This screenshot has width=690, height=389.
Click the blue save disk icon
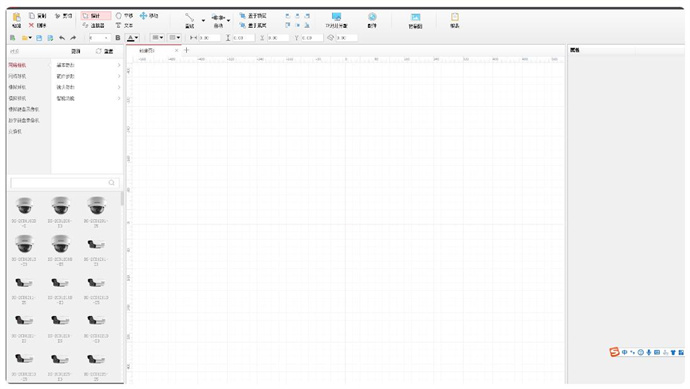(x=39, y=38)
